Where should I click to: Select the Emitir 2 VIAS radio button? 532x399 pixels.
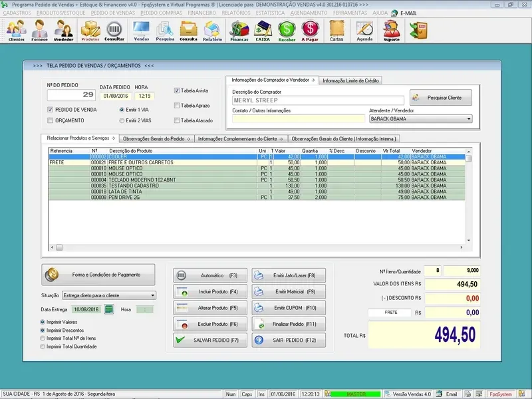(x=122, y=120)
